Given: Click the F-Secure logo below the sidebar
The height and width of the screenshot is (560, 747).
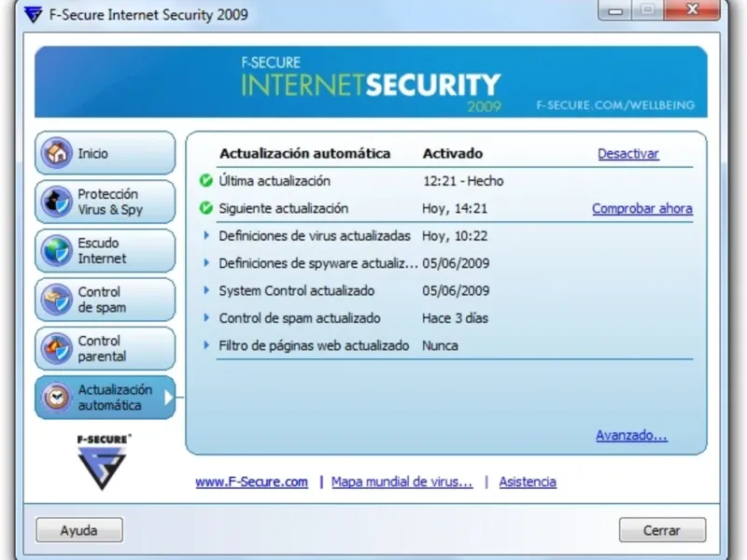Looking at the screenshot, I should pyautogui.click(x=103, y=462).
